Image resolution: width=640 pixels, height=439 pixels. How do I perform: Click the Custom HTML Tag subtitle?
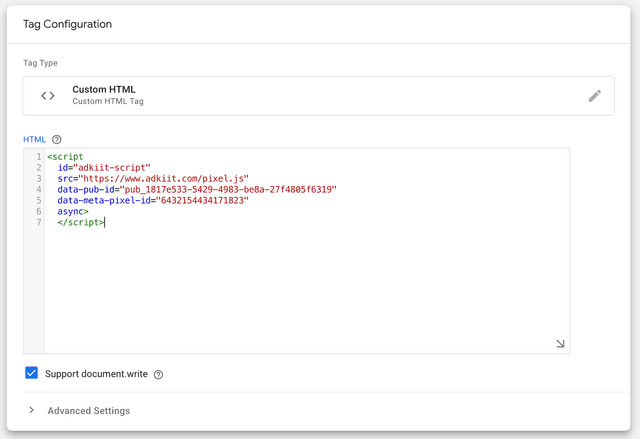click(108, 101)
